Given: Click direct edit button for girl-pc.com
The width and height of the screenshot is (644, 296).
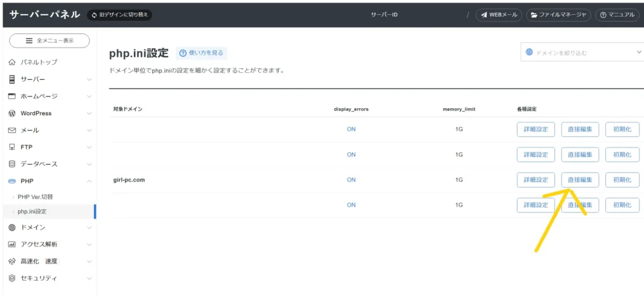Looking at the screenshot, I should click(580, 180).
